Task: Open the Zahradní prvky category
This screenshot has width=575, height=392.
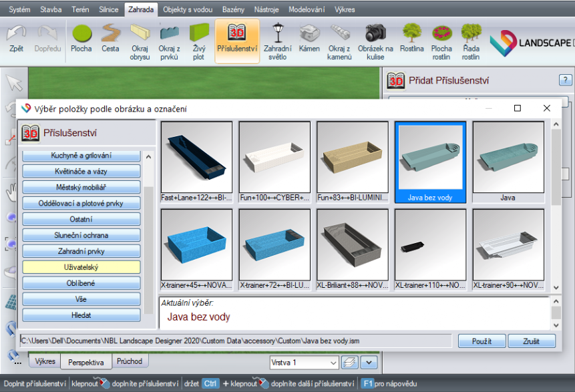Action: point(81,251)
